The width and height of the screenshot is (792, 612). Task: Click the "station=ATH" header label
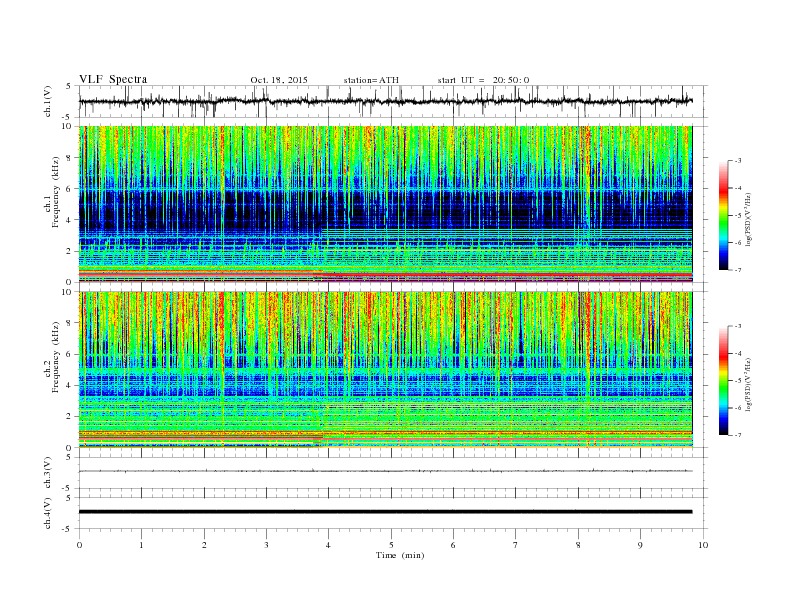(x=371, y=80)
